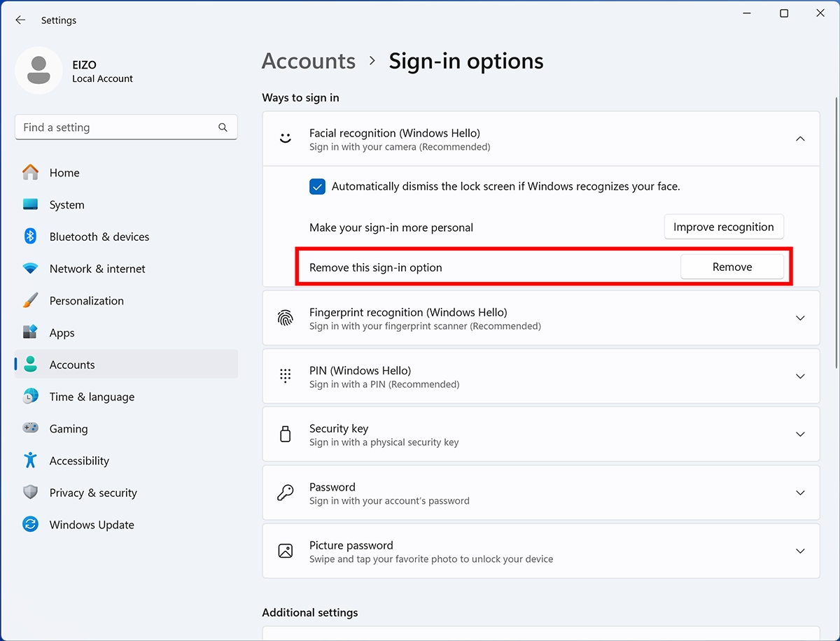Click the Improve recognition button

[x=724, y=227]
